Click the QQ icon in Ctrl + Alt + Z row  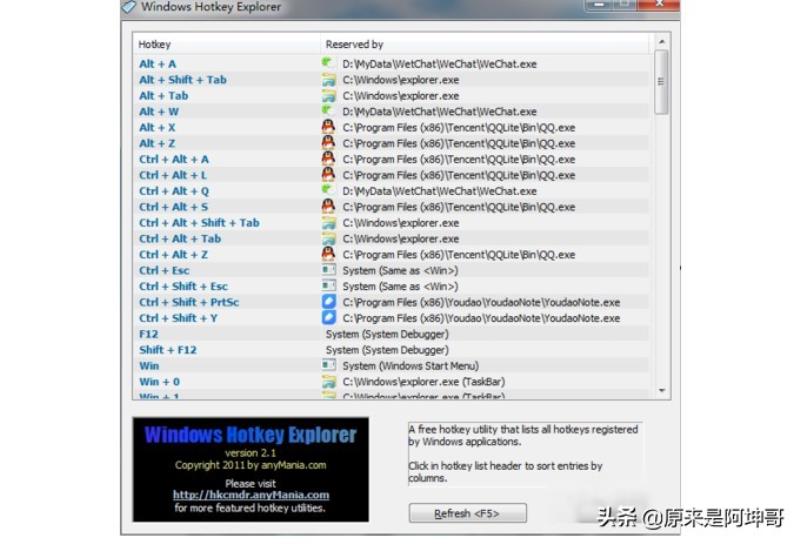pos(329,254)
